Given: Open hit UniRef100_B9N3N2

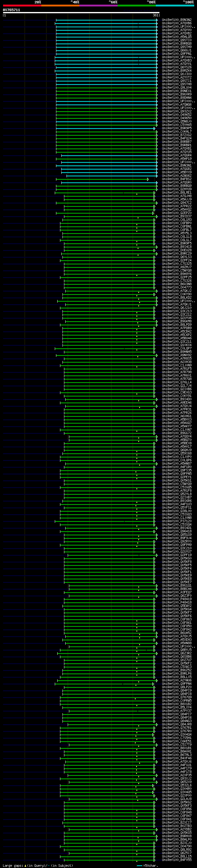Looking at the screenshot, I should pos(177,20).
